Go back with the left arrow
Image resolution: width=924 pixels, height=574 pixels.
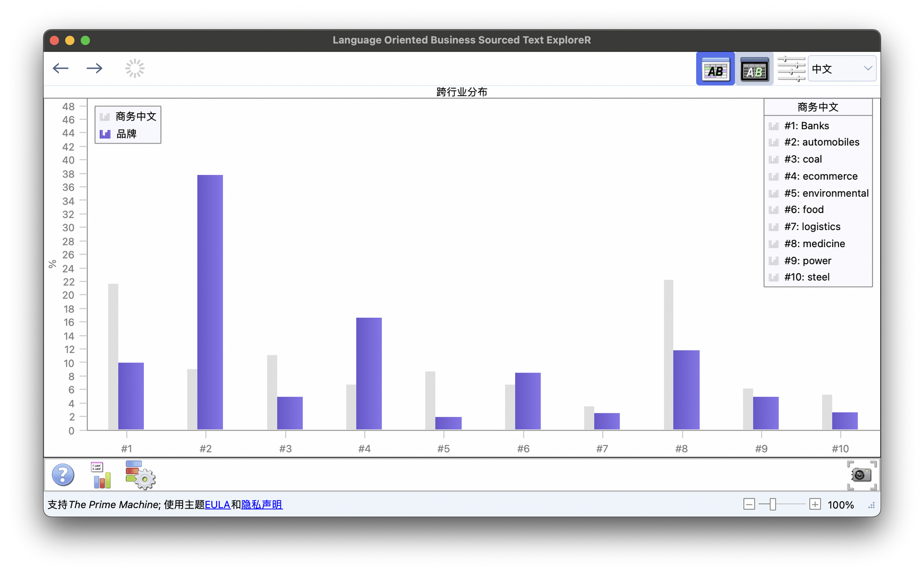(61, 68)
